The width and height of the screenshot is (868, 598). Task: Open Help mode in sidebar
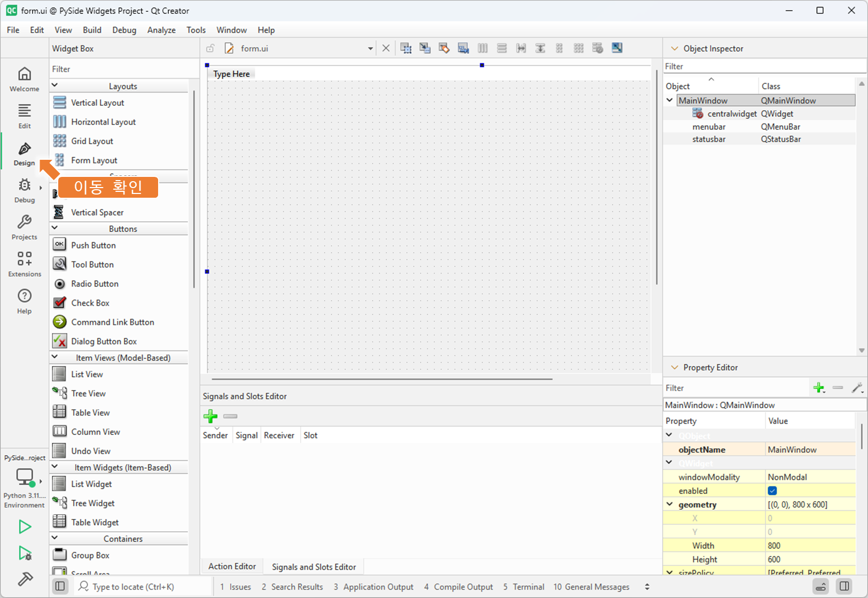[x=25, y=301]
